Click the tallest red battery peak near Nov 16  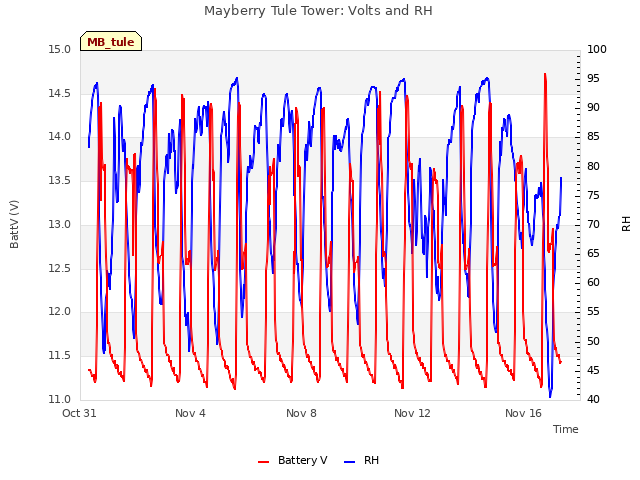(545, 75)
